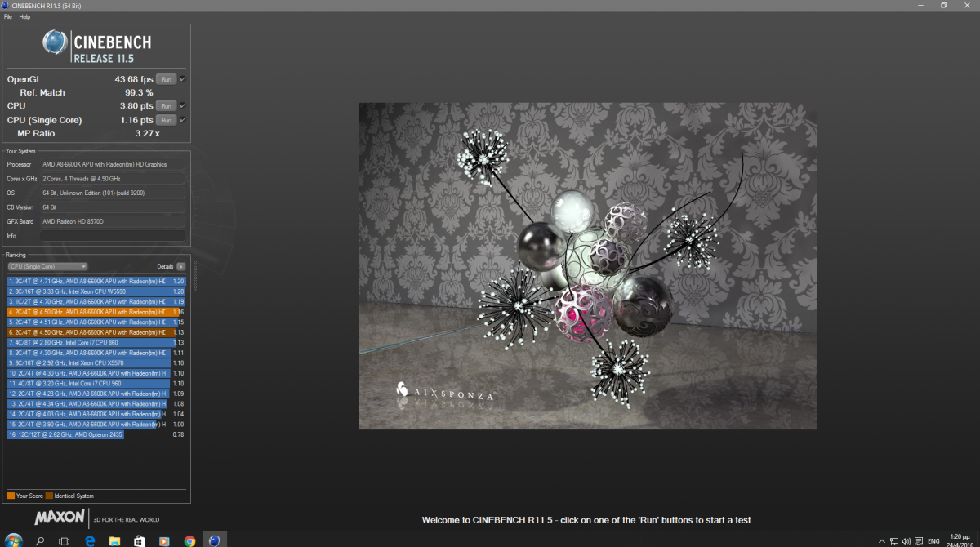Select rank 16 AMD Opteron 2435 entry
This screenshot has height=547, width=980.
96,434
